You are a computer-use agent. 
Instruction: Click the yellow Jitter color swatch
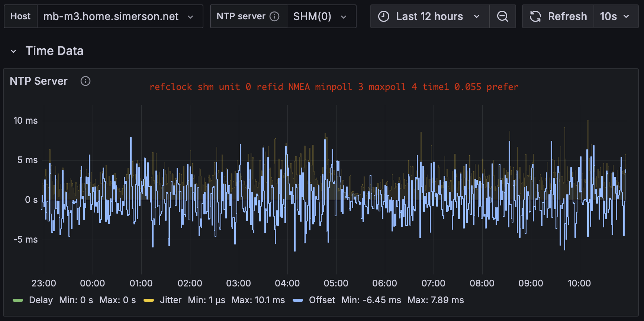click(149, 300)
